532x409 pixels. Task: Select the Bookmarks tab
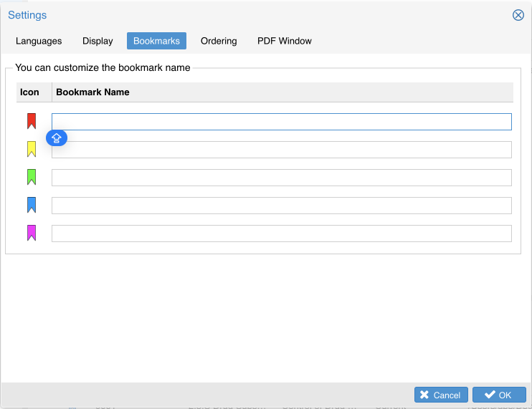(x=156, y=41)
